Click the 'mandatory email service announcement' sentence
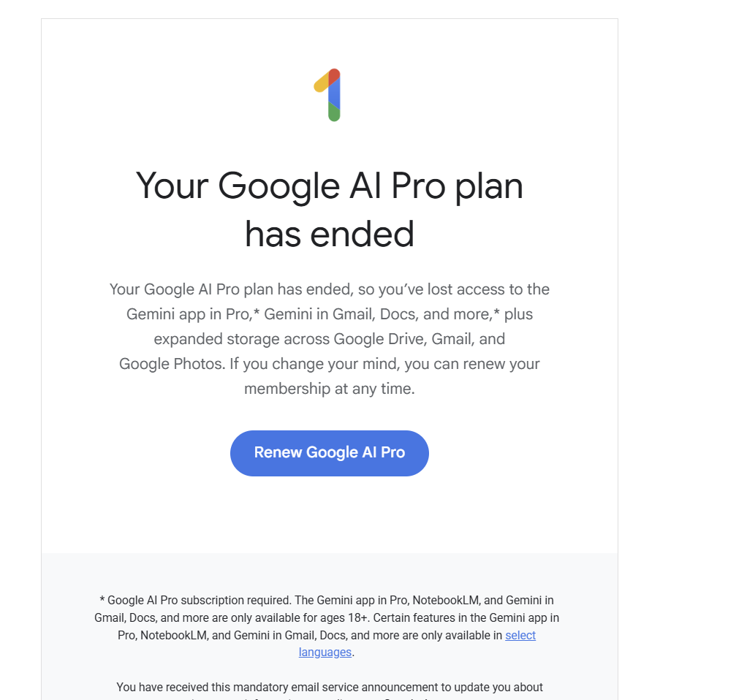 click(x=329, y=687)
